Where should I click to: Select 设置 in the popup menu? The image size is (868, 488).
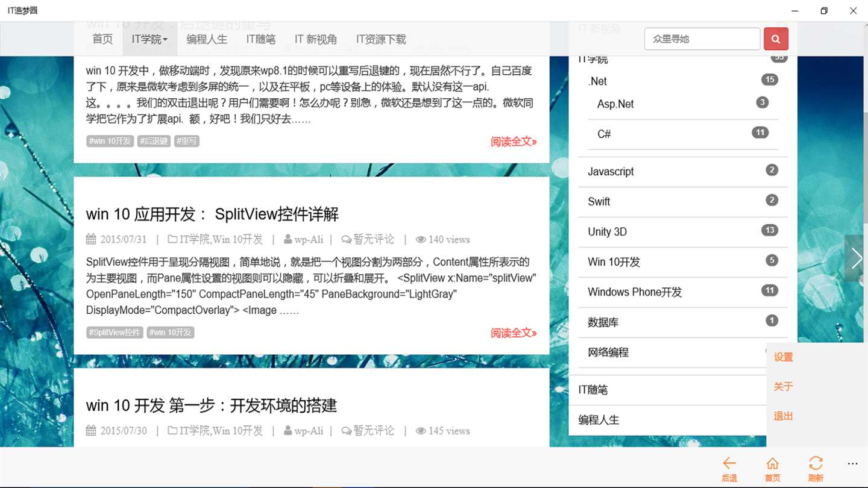coord(783,357)
